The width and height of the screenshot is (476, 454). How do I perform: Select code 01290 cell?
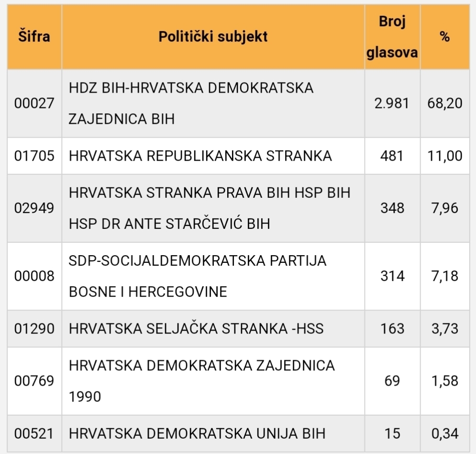(34, 329)
